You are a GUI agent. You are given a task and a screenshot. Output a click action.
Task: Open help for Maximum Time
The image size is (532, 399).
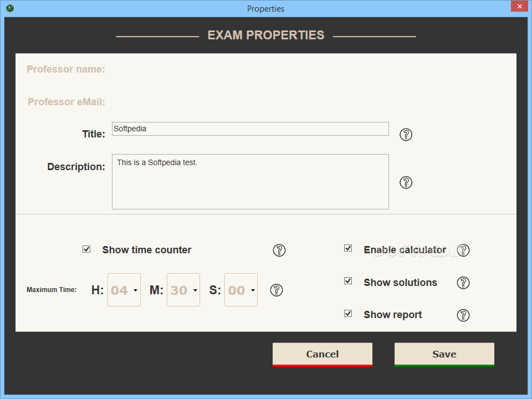point(277,290)
